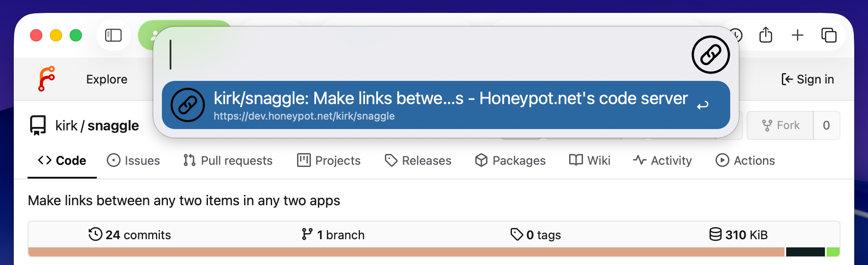
Task: View the 24 commits link
Action: point(130,235)
